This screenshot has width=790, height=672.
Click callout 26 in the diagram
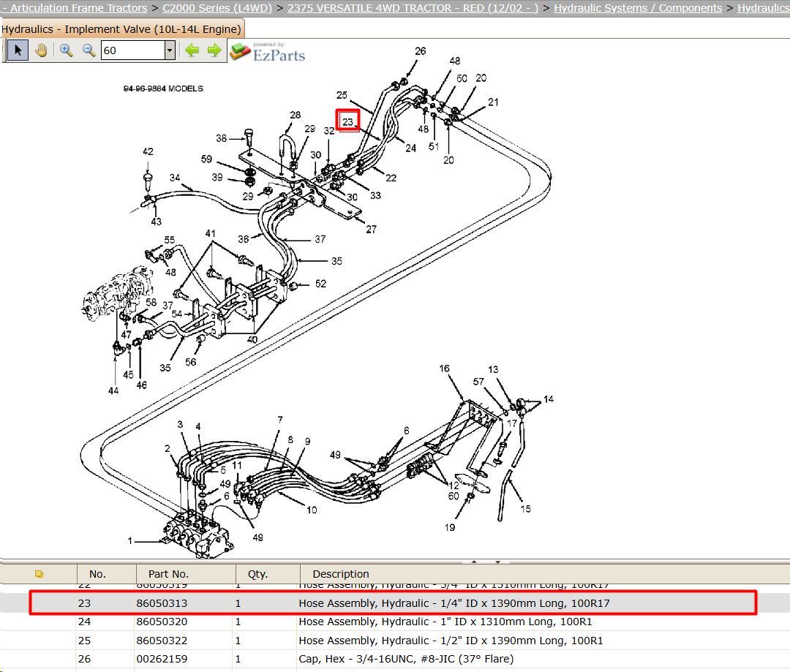(420, 51)
